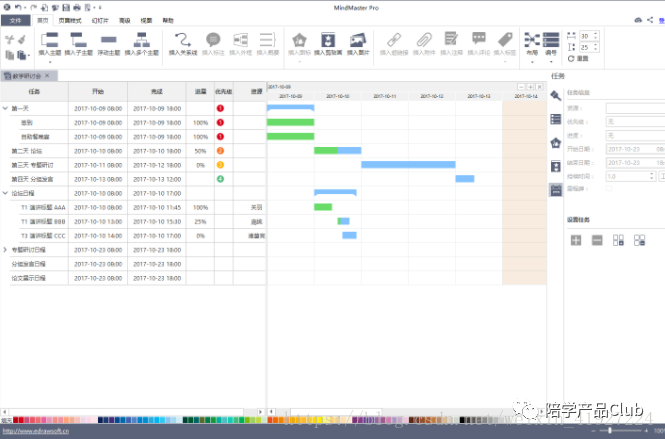Screen dimensions: 665x439
Task: Click the Insert Summary (插入概要) icon
Action: 268,40
